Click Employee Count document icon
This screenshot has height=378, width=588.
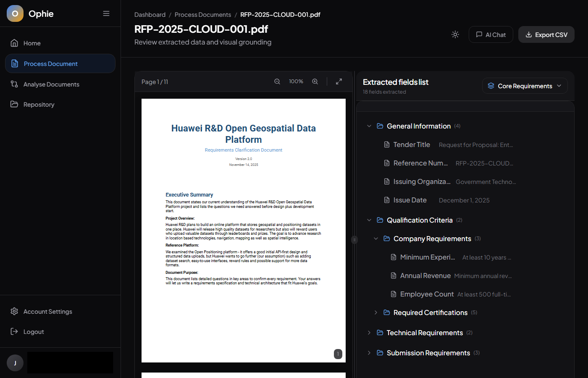[394, 294]
